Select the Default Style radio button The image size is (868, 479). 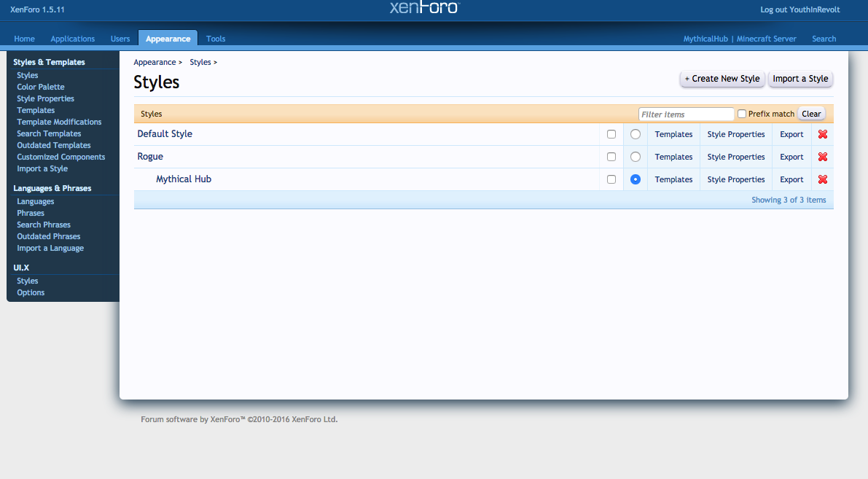pyautogui.click(x=636, y=134)
